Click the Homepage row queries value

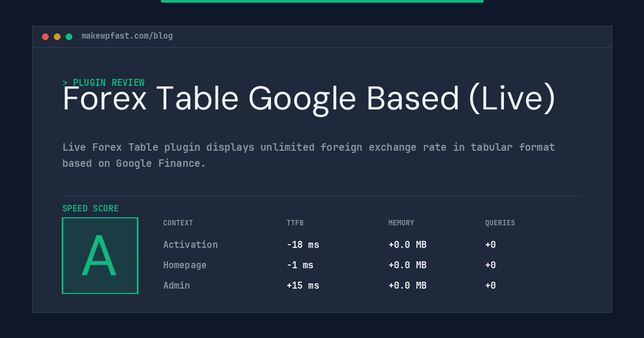(491, 265)
